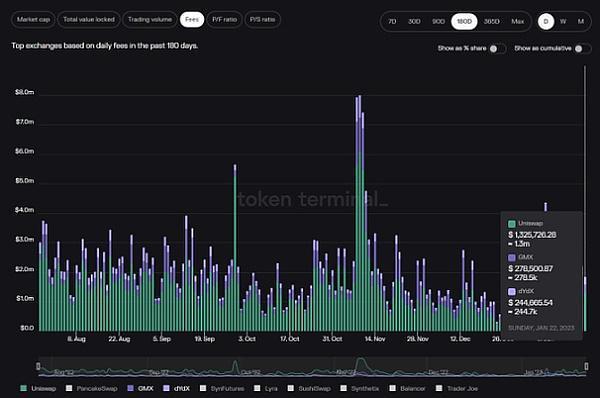This screenshot has width=600, height=398.
Task: Click the $0.0 y-axis label
Action: 27,328
